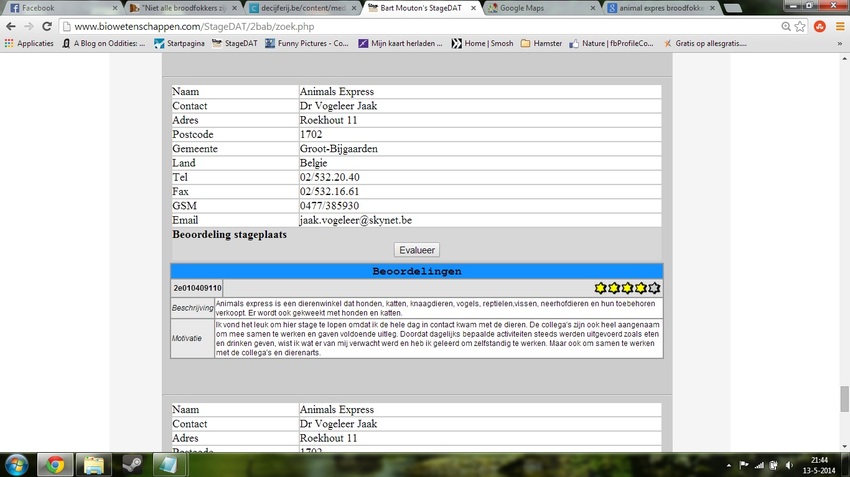This screenshot has width=850, height=477.
Task: Switch to the Google Maps tab
Action: click(536, 8)
